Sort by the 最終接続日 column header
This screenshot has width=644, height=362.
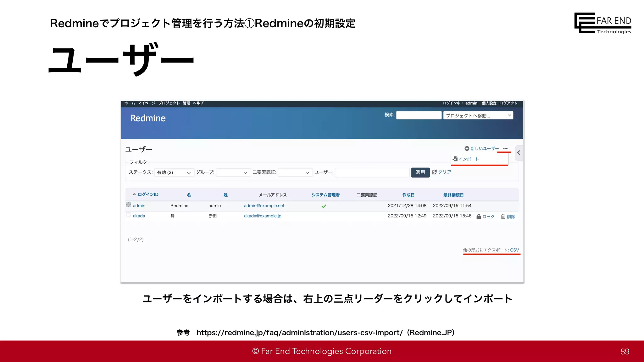coord(453,195)
